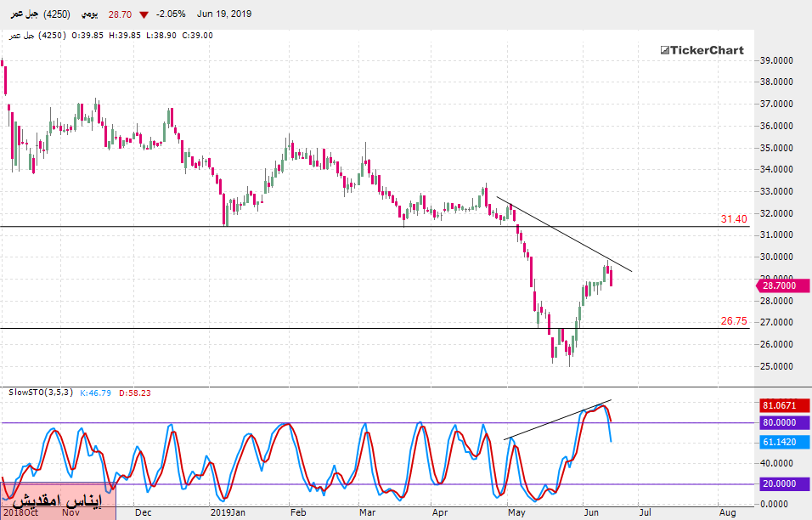Select the SlowSTO(3,5,3) indicator label
The height and width of the screenshot is (520, 812).
click(x=41, y=392)
